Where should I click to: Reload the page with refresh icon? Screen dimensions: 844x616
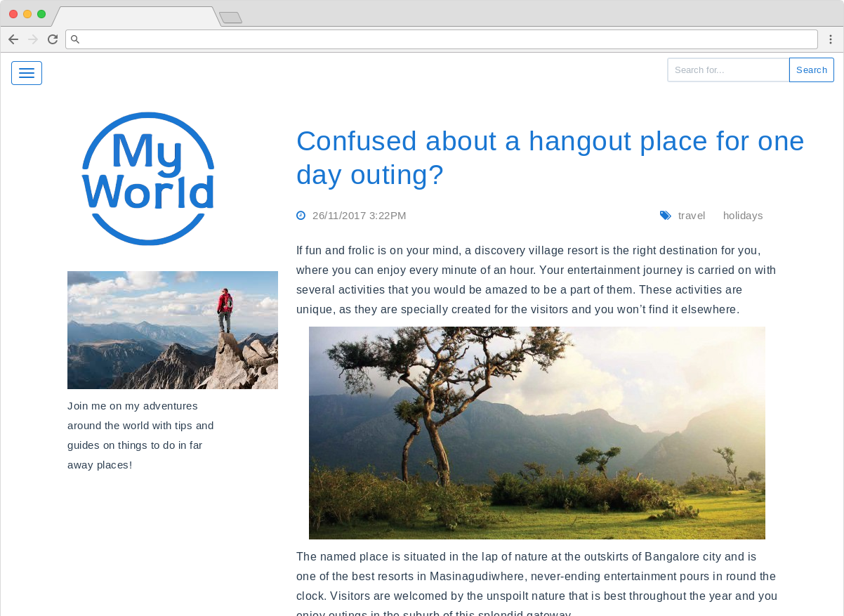point(53,39)
